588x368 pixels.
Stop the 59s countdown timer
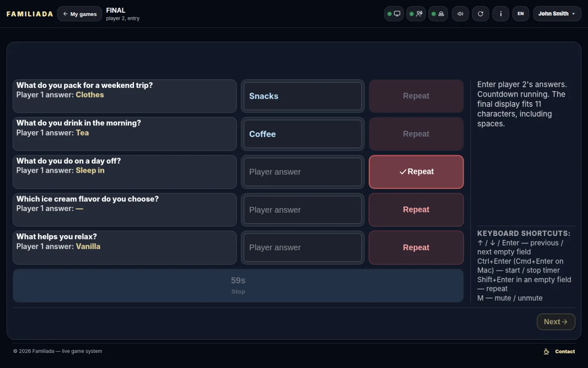(238, 286)
